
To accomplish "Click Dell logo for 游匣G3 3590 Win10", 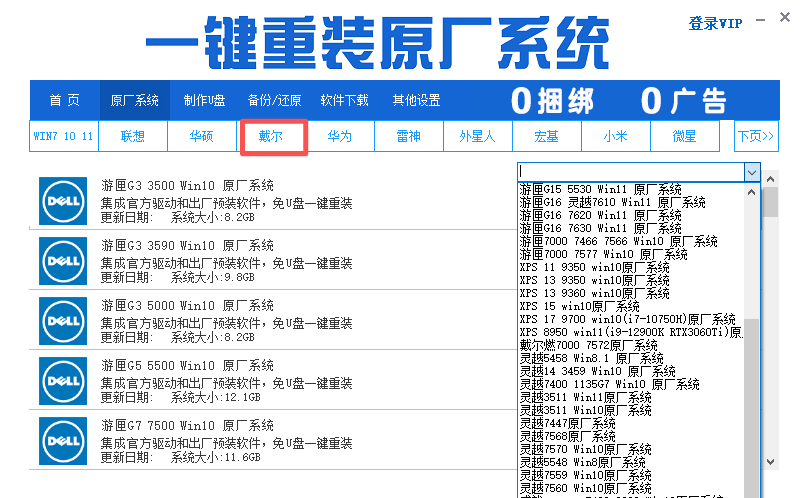I will tap(63, 261).
